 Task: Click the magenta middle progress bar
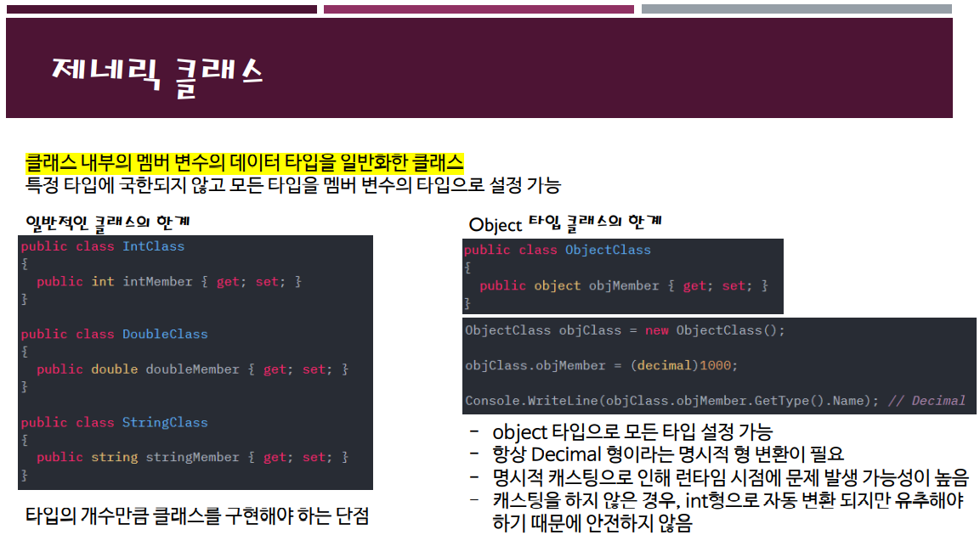479,9
